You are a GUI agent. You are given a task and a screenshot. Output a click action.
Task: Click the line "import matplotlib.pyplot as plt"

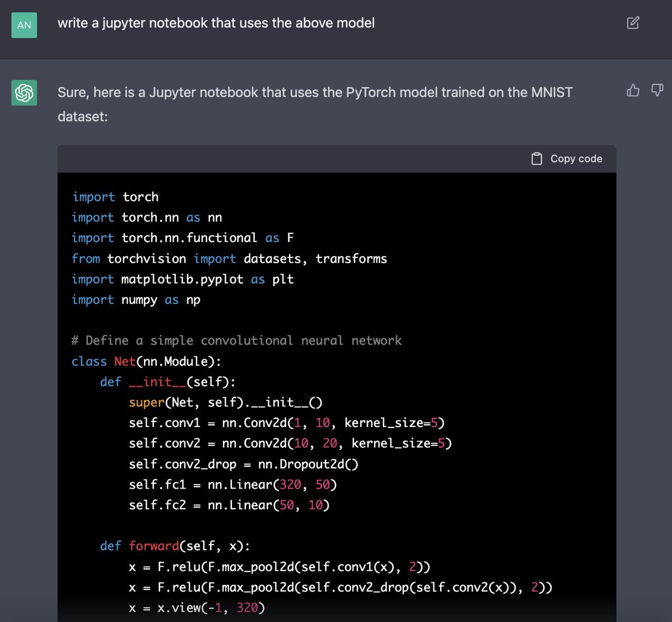pyautogui.click(x=183, y=279)
